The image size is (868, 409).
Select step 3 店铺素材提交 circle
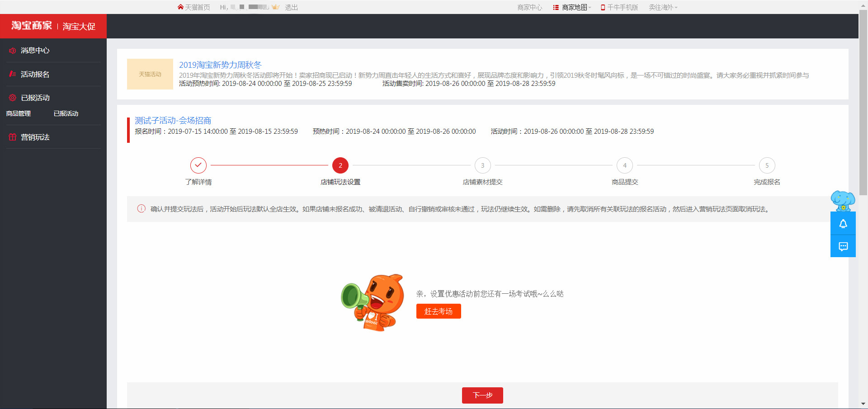point(483,165)
